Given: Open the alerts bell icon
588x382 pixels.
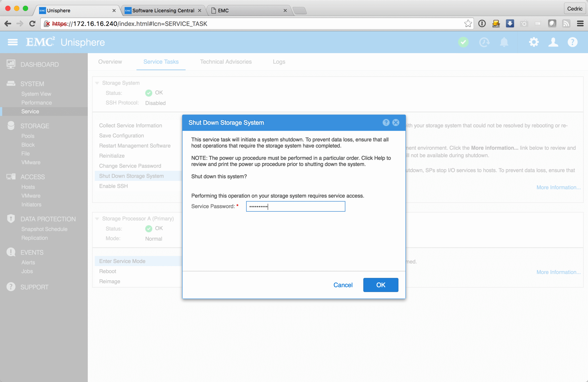Looking at the screenshot, I should pyautogui.click(x=504, y=42).
